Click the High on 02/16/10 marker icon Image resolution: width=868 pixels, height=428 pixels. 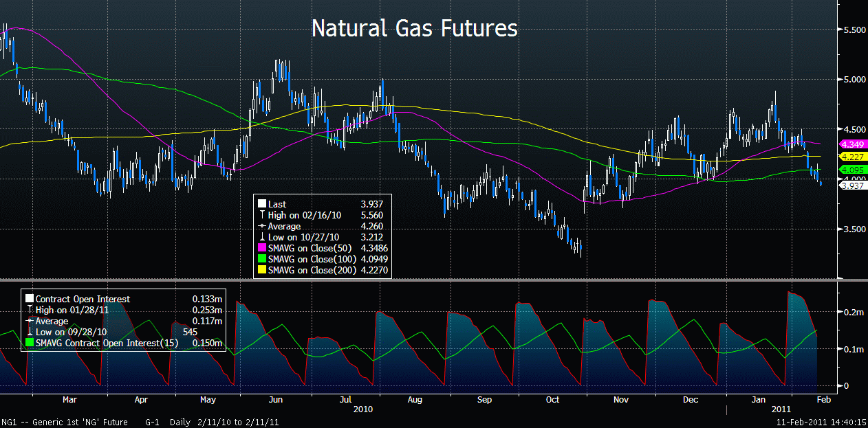[262, 215]
